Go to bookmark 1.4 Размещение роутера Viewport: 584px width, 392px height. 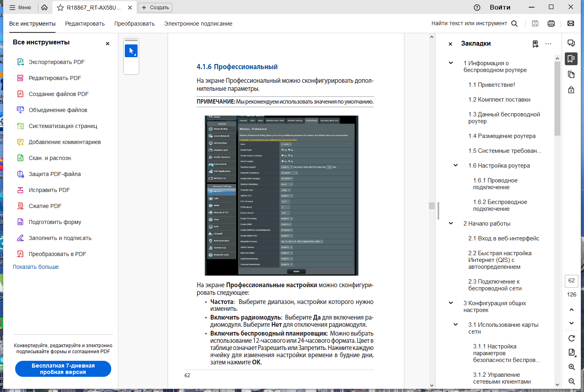point(502,136)
